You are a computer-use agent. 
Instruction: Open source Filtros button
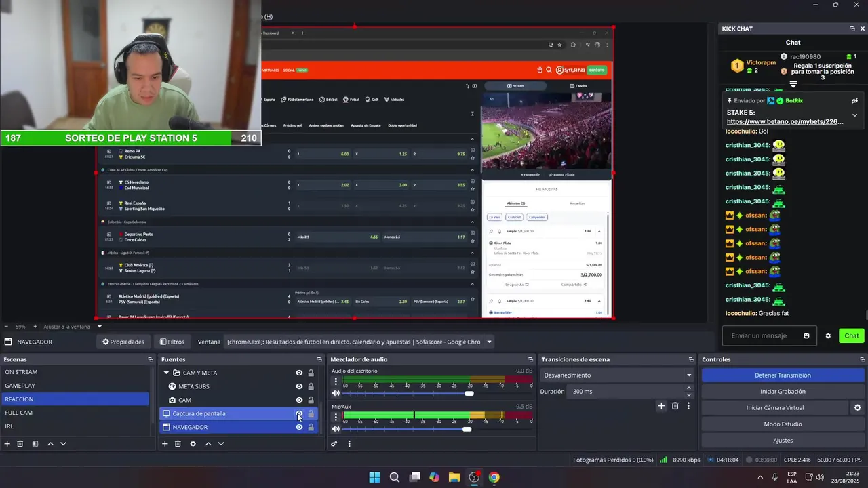[172, 342]
